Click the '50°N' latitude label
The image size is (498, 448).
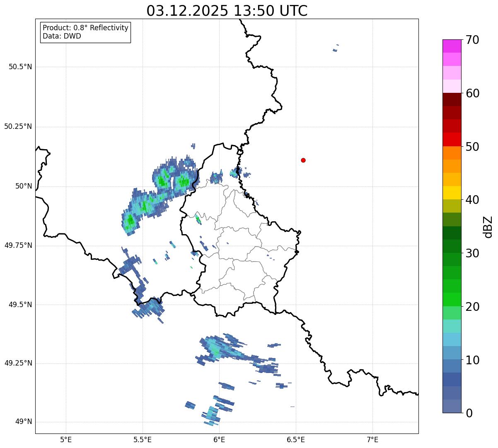pyautogui.click(x=24, y=186)
